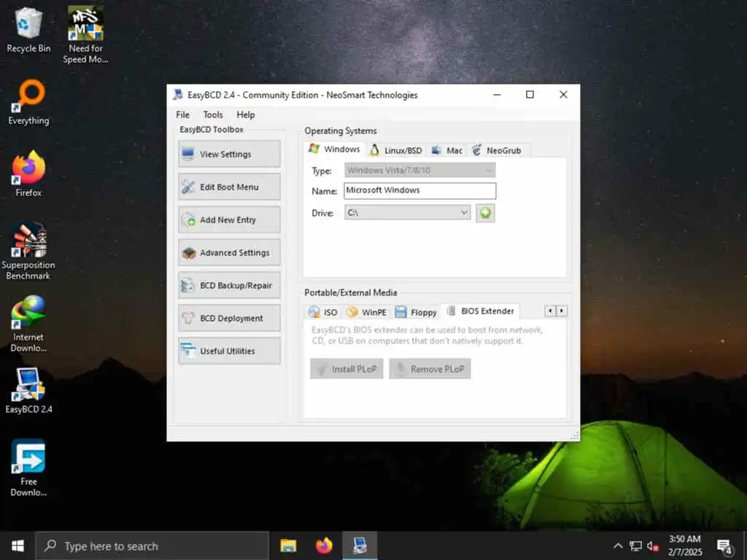
Task: Click into the Name text field
Action: 419,190
